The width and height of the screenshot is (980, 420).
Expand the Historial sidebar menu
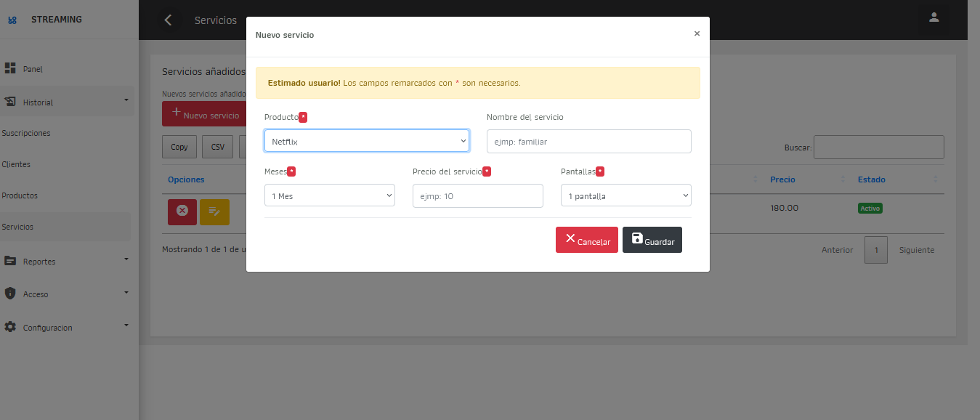67,102
